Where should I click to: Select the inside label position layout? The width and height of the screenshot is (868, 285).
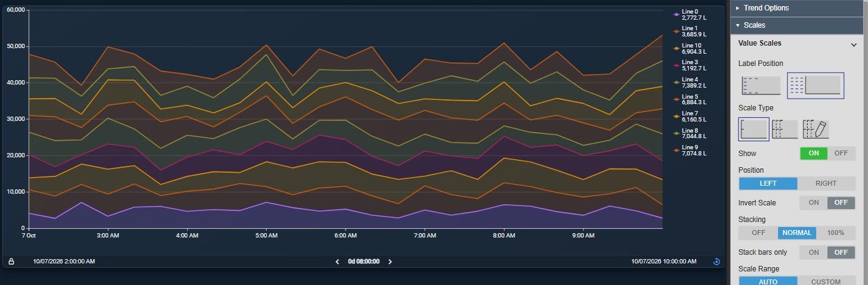pyautogui.click(x=761, y=86)
